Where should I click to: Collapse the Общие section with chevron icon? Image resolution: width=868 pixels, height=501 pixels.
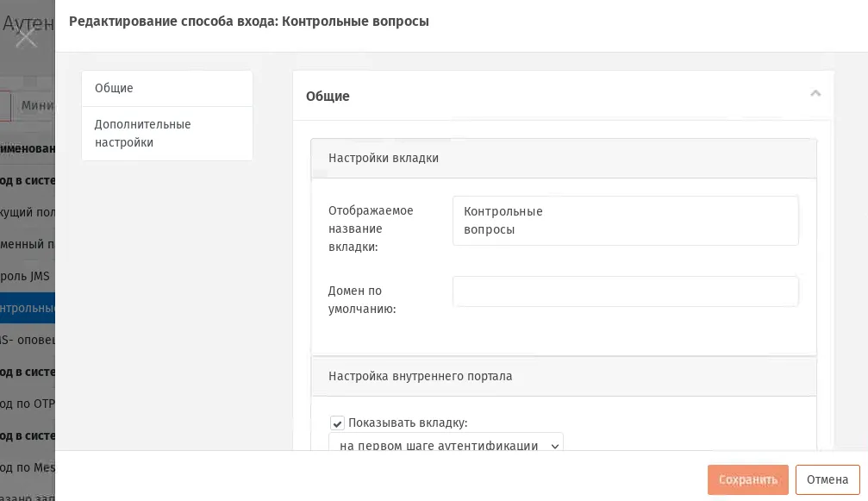pos(815,94)
